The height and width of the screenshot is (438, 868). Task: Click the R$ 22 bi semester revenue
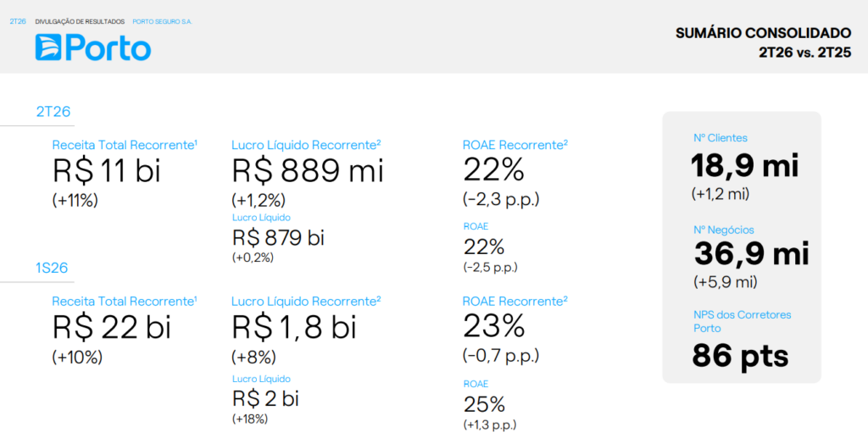(x=112, y=327)
